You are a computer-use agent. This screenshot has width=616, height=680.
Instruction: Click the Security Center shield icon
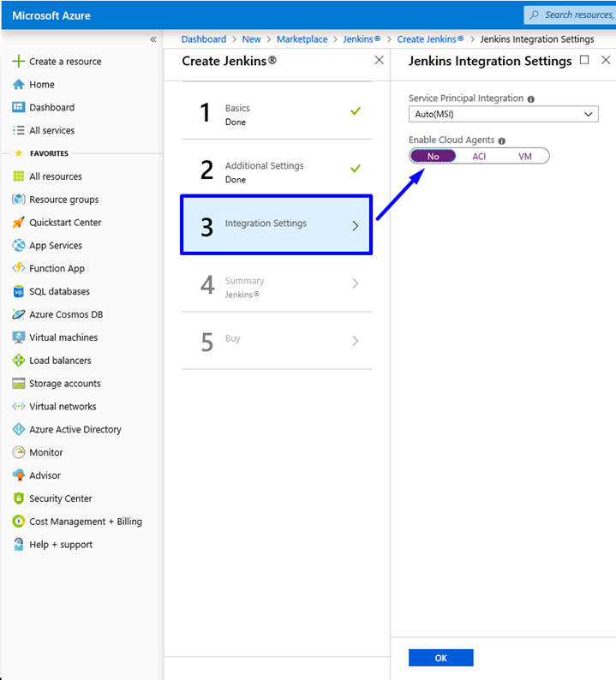(18, 498)
